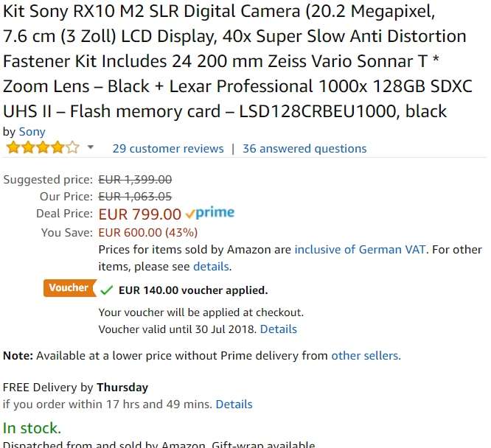Open the 36 answered questions link
Screen dimensions: 491x448
coord(304,149)
